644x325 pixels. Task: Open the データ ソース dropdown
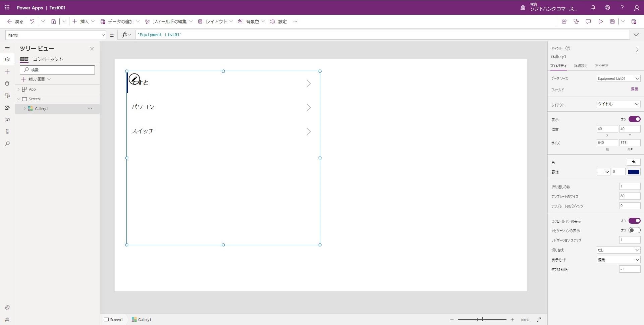(x=618, y=78)
